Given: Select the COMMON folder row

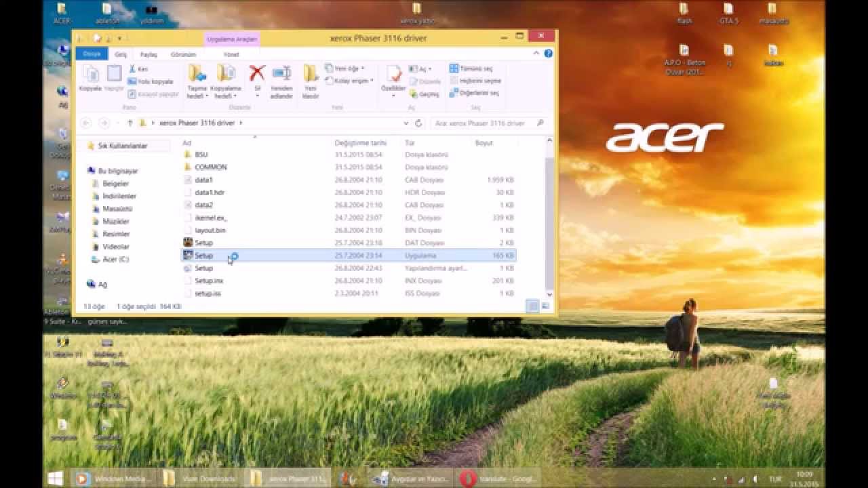Looking at the screenshot, I should click(x=349, y=167).
